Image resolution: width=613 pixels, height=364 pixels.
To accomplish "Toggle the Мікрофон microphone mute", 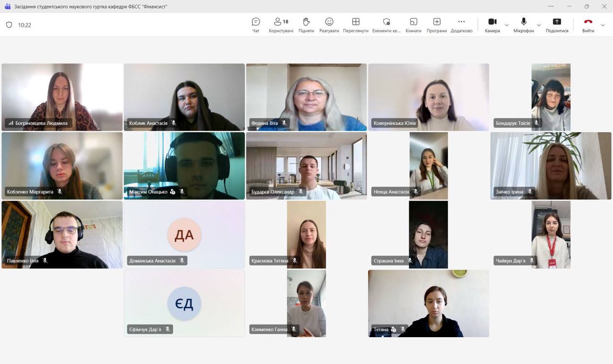I will 523,25.
